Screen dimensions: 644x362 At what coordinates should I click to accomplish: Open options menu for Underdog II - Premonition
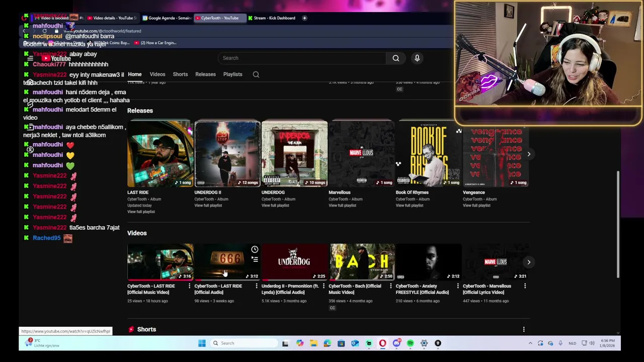click(324, 286)
